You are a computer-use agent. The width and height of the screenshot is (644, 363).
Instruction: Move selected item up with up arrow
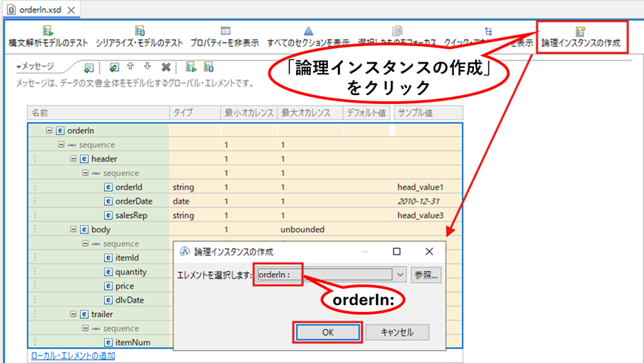(x=130, y=67)
